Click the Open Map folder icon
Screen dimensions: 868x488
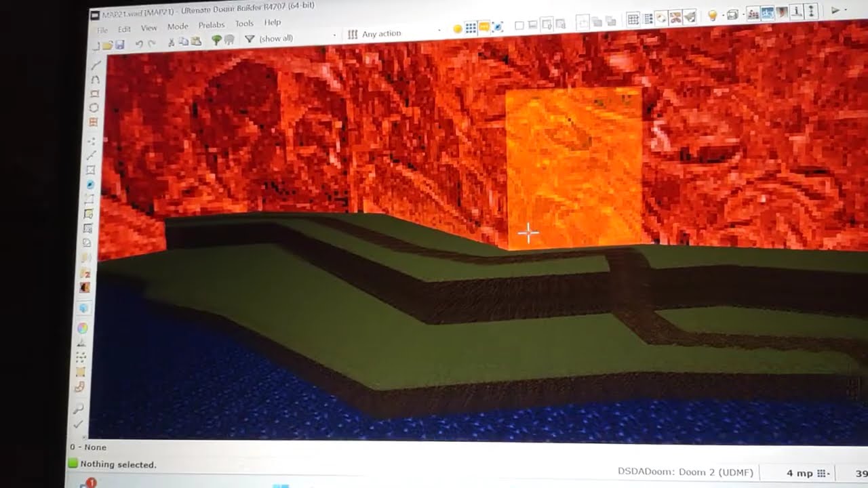point(108,45)
